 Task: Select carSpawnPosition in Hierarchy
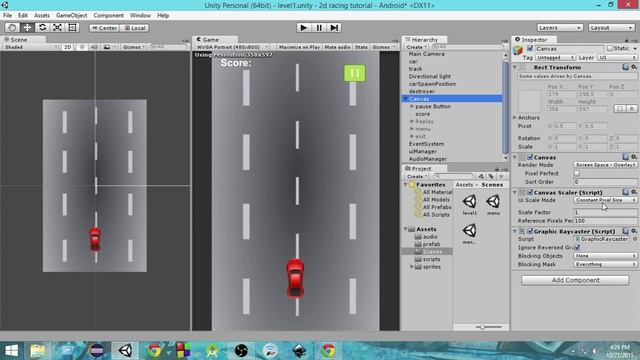tap(432, 84)
